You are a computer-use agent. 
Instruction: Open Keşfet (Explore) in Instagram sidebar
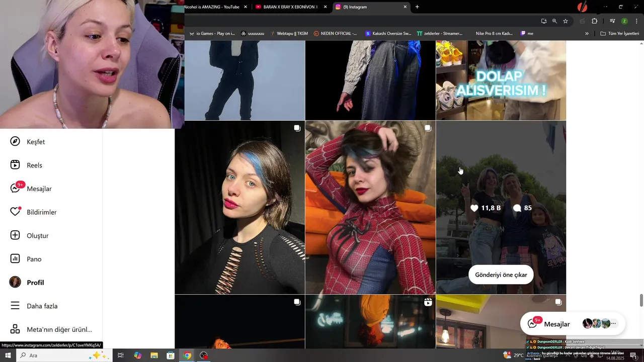tap(27, 142)
